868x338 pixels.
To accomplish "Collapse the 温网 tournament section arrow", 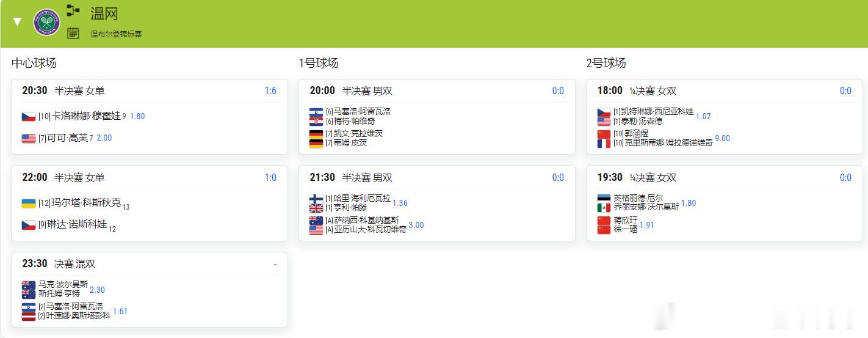I will click(x=17, y=22).
